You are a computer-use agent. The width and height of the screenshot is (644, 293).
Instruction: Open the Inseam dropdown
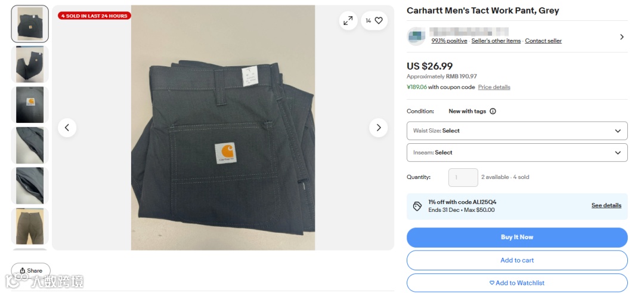pos(517,152)
